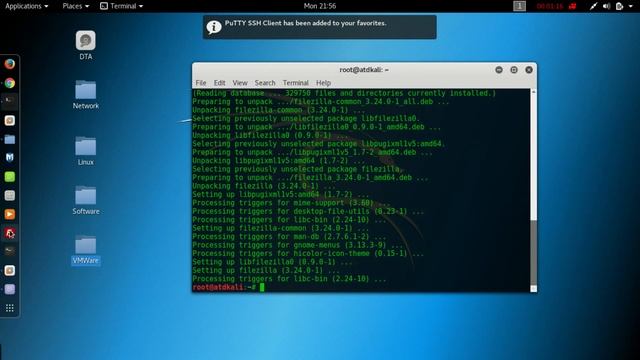
Task: Open the green app icon in the dock
Action: (10, 177)
